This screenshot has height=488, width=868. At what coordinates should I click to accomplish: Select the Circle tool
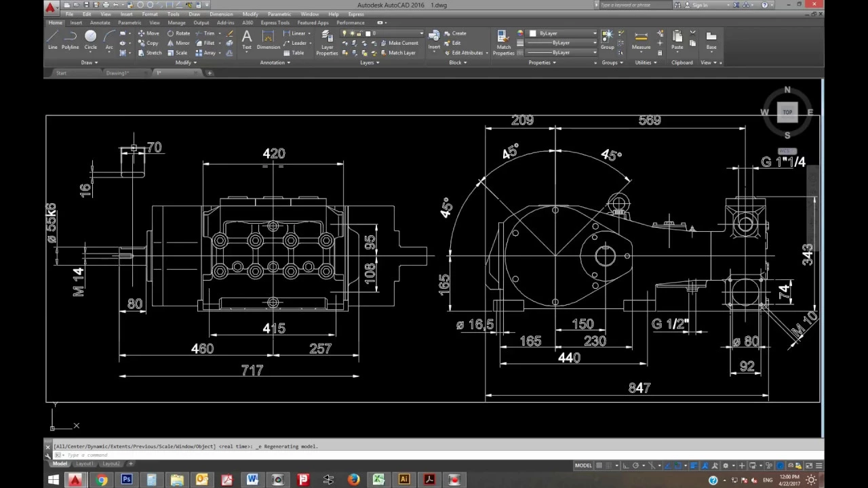point(91,39)
